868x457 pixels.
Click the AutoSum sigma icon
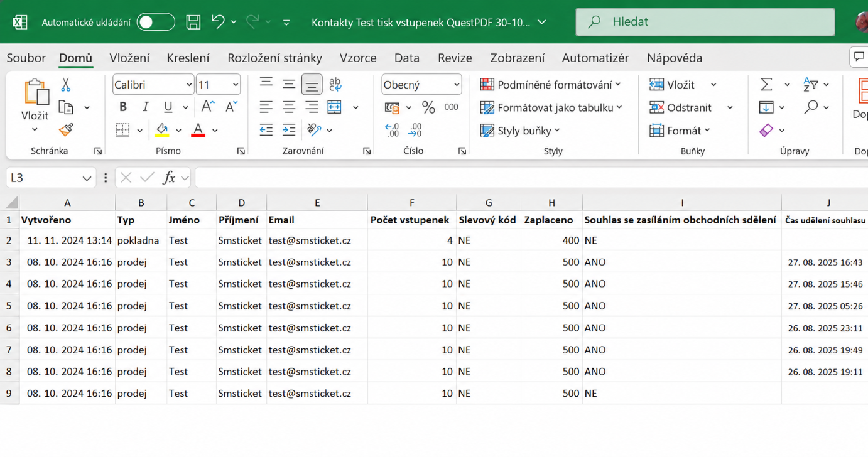[766, 84]
